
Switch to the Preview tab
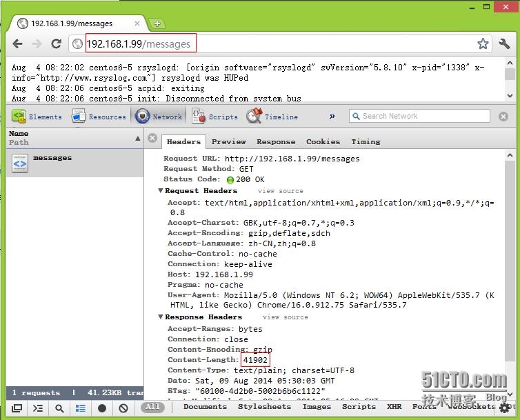click(x=229, y=141)
